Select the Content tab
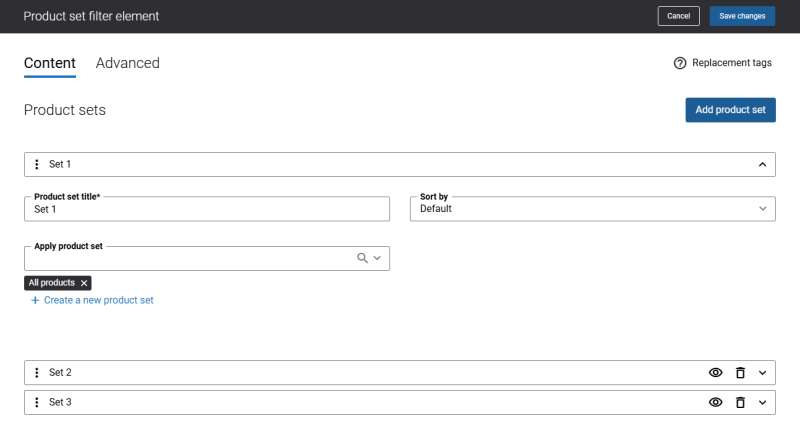The image size is (800, 429). coord(49,63)
